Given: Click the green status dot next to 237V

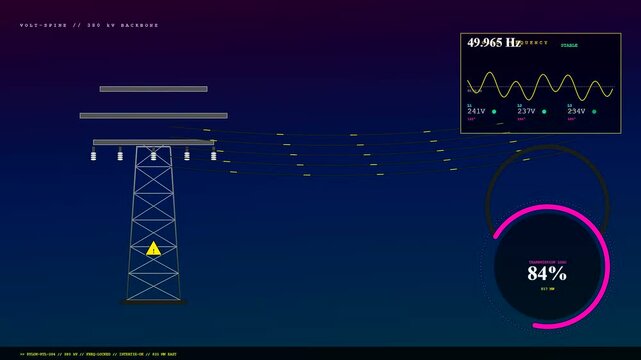Looking at the screenshot, I should pos(544,112).
